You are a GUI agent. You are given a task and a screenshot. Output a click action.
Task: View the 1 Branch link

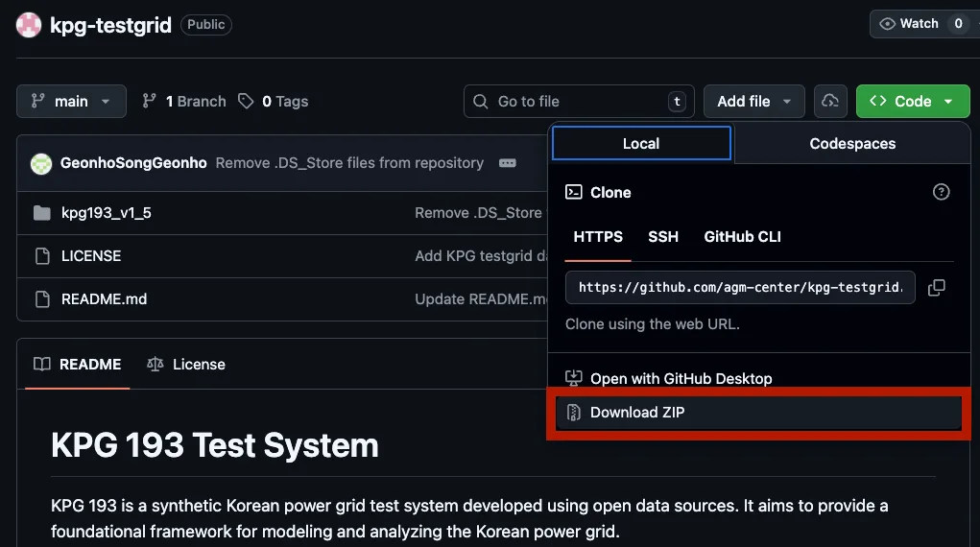pyautogui.click(x=183, y=102)
